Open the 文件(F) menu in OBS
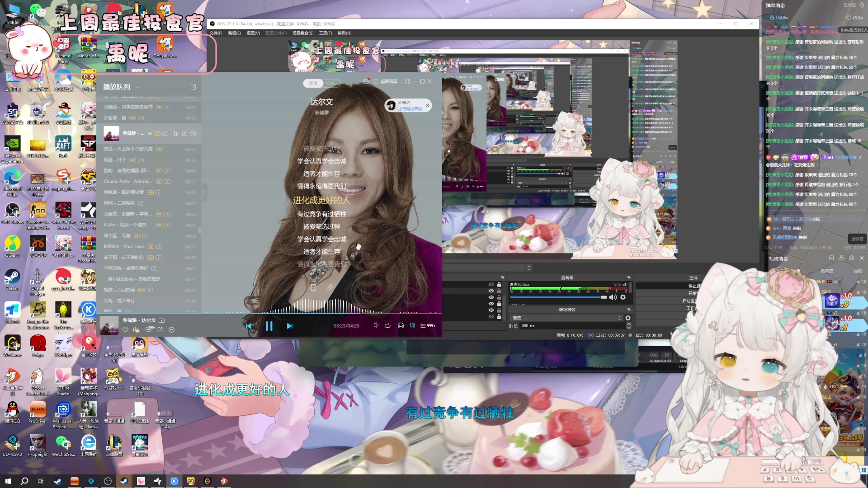 point(216,33)
